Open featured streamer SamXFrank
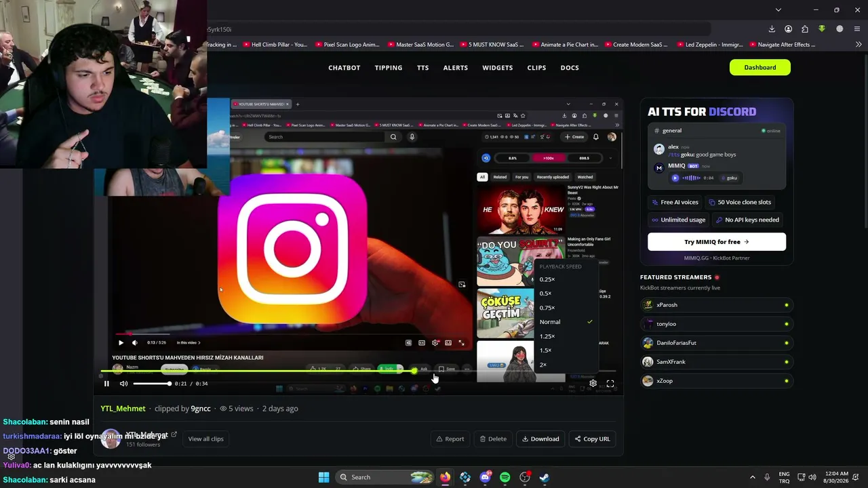This screenshot has height=488, width=868. pos(716,362)
